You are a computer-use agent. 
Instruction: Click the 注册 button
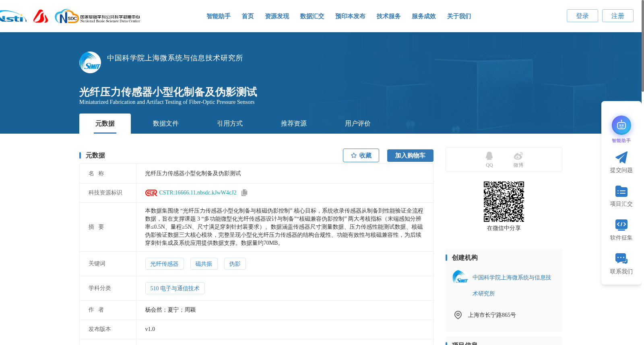tap(618, 16)
